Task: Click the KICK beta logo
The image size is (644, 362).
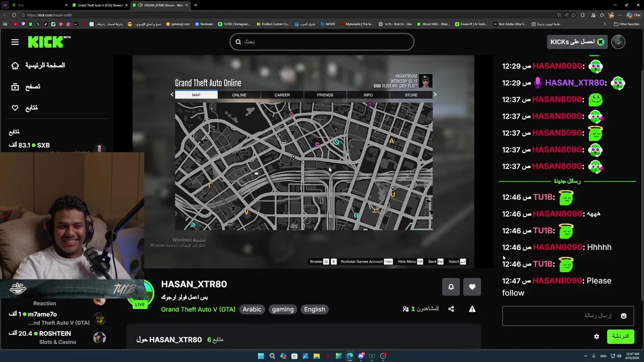Action: [x=49, y=42]
